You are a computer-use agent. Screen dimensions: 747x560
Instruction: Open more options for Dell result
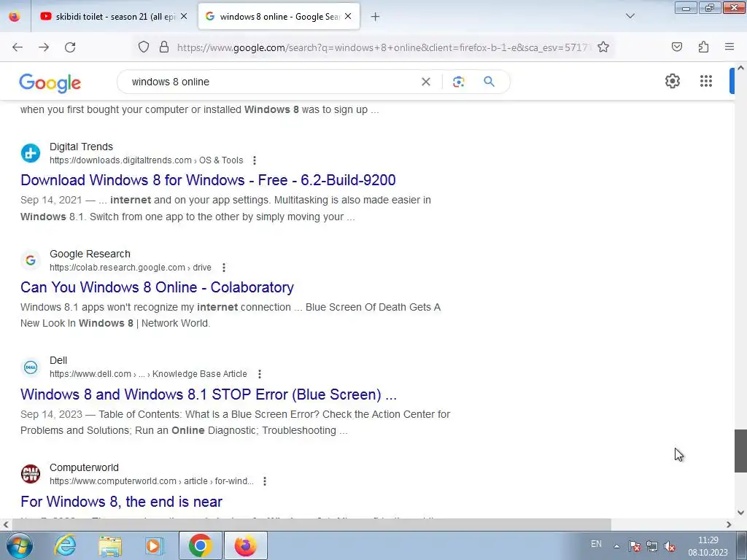click(x=259, y=374)
